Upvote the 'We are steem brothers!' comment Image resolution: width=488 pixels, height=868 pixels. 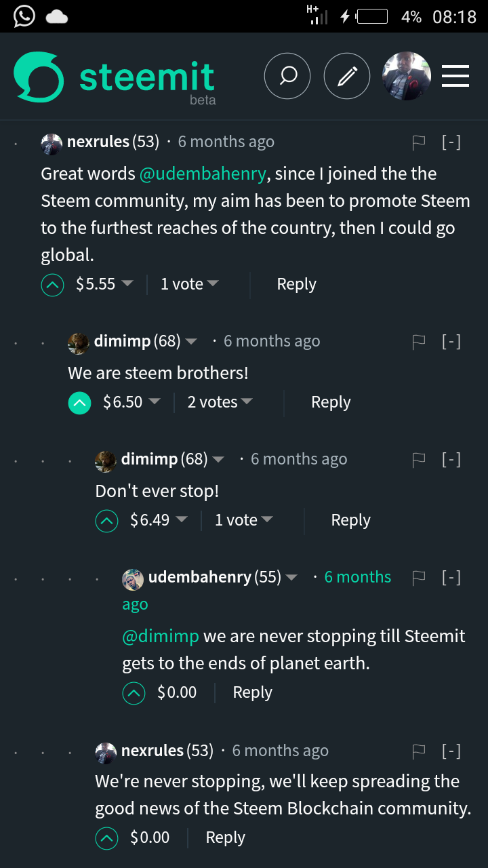click(79, 403)
